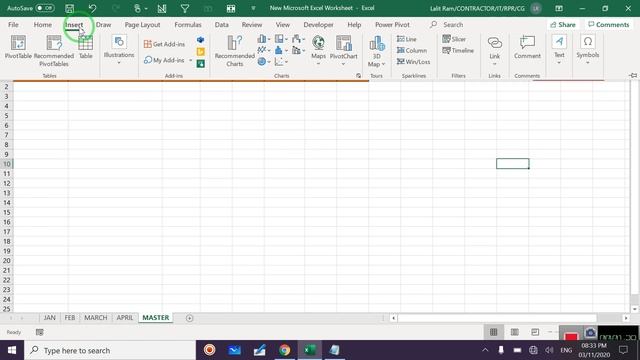
Task: Open the File menu
Action: (x=13, y=24)
